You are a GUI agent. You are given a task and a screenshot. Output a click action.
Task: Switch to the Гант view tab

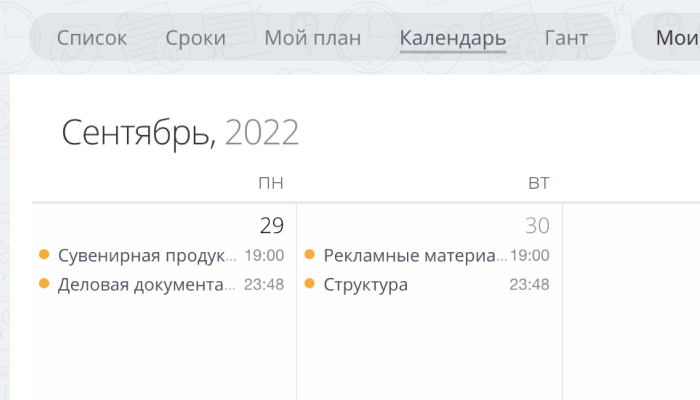point(566,39)
